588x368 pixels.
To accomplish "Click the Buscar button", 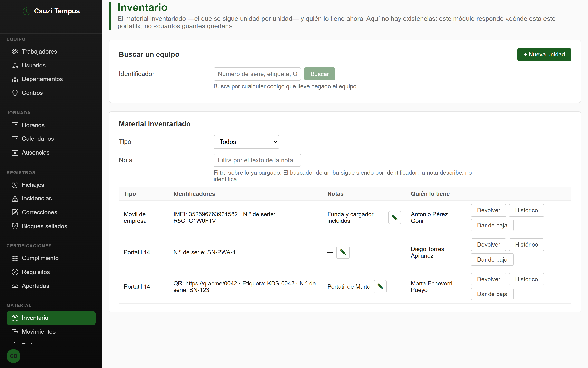I will click(x=320, y=74).
